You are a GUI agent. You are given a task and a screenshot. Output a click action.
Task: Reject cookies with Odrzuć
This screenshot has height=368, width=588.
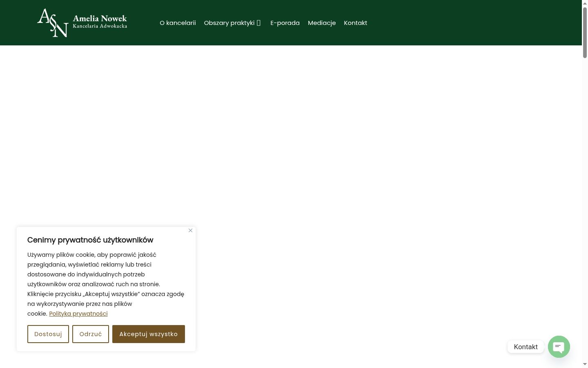91,334
